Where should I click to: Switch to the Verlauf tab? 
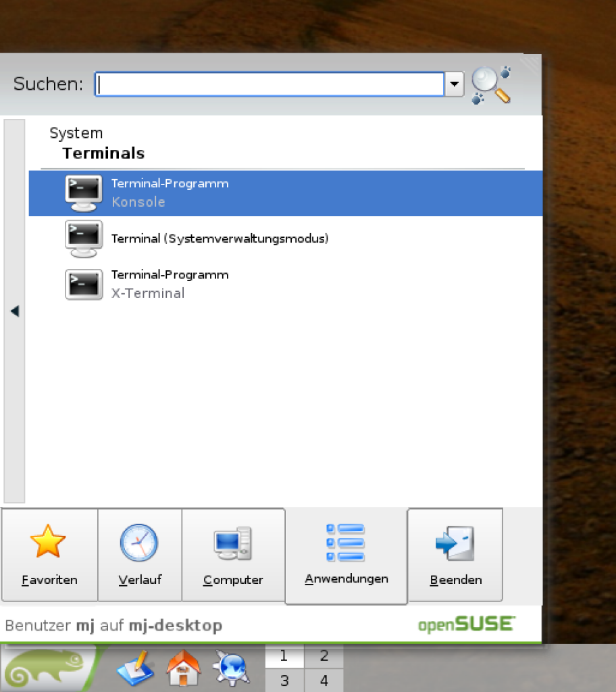tap(139, 555)
